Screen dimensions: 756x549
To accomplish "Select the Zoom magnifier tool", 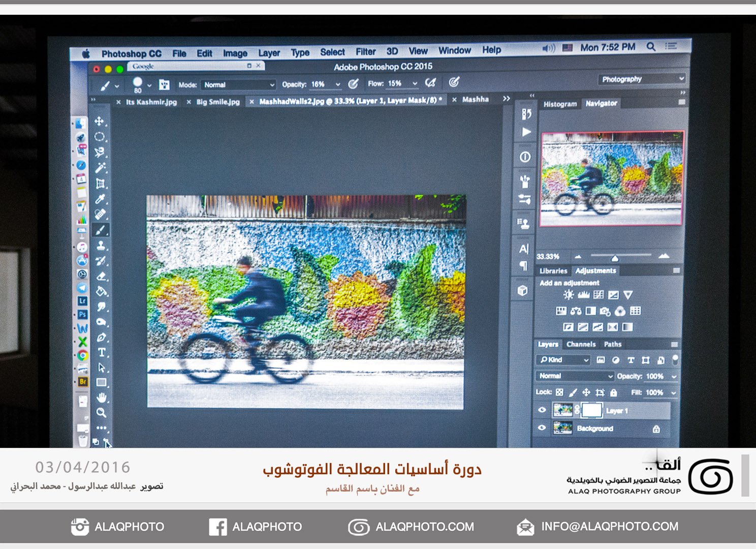I will 102,413.
